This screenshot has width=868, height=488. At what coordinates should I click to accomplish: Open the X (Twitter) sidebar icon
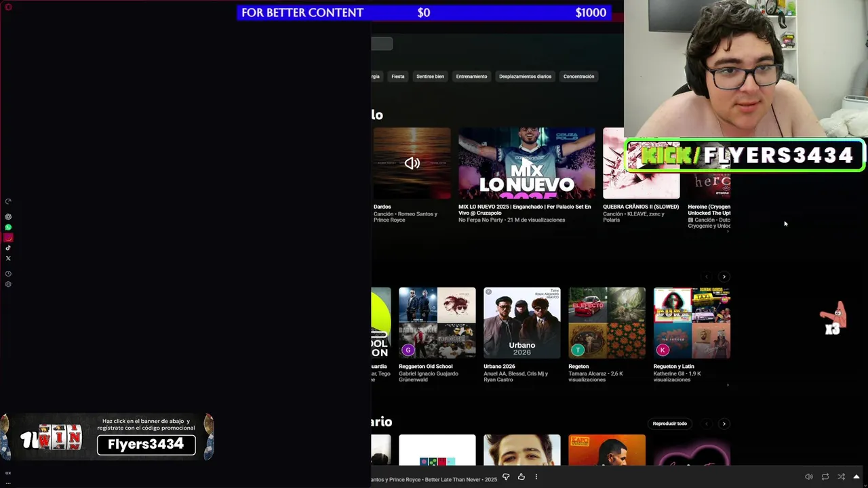[8, 258]
